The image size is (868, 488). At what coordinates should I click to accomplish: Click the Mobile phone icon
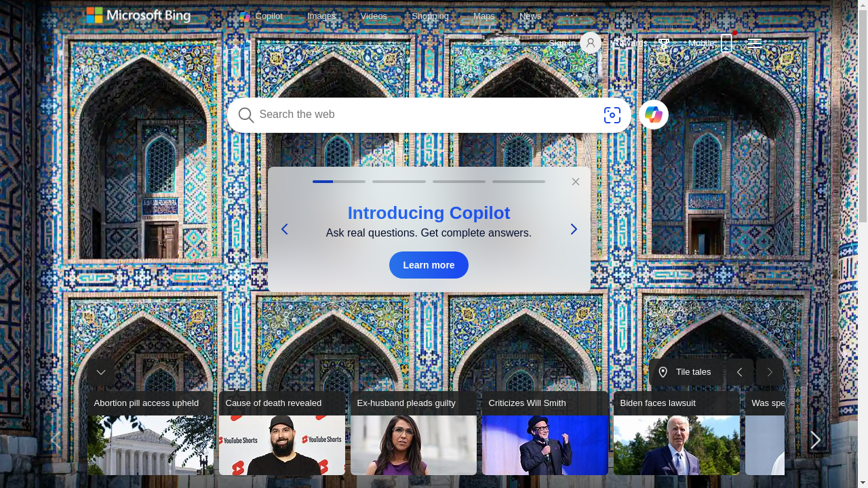pos(726,43)
